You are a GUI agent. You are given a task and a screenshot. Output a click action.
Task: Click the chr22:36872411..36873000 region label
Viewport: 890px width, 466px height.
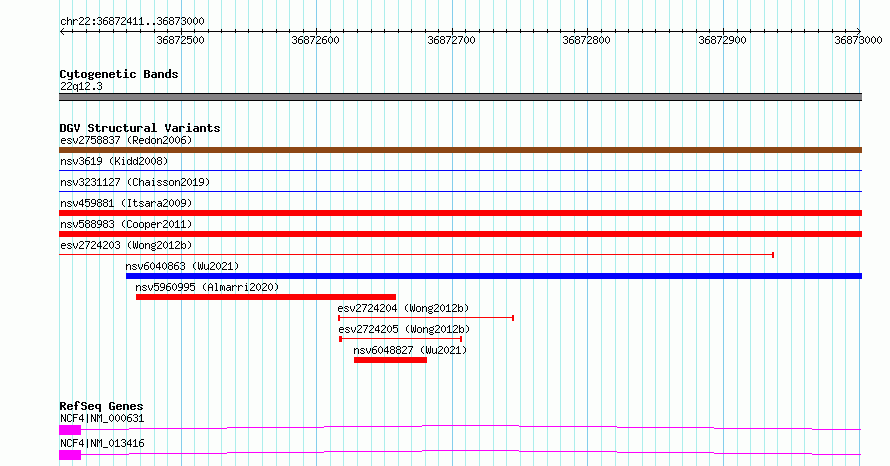(132, 22)
